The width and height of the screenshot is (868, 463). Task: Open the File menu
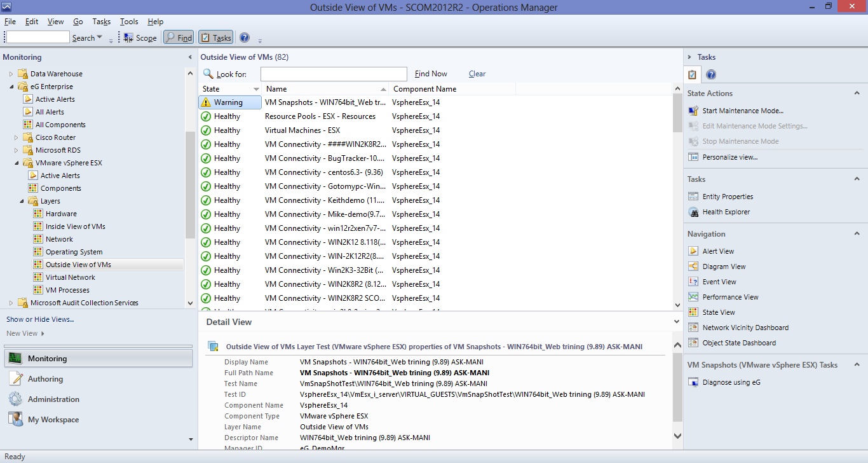(x=10, y=22)
